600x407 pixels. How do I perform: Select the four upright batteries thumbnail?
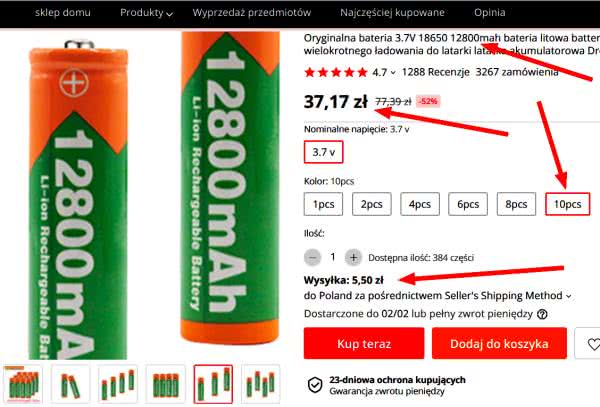166,384
